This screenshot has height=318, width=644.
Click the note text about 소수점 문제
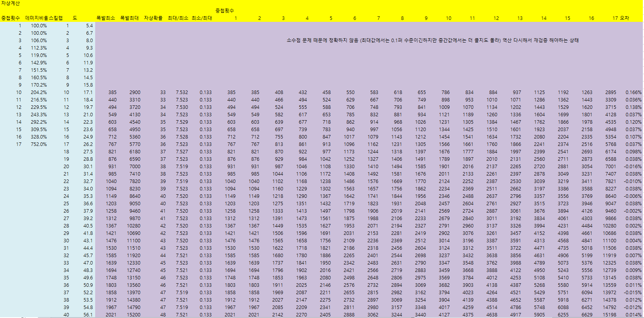coord(432,41)
